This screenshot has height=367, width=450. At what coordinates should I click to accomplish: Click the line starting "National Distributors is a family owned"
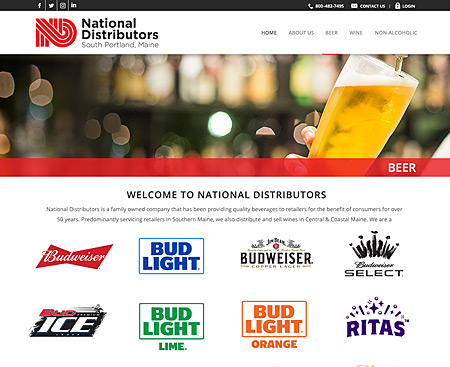pyautogui.click(x=224, y=209)
